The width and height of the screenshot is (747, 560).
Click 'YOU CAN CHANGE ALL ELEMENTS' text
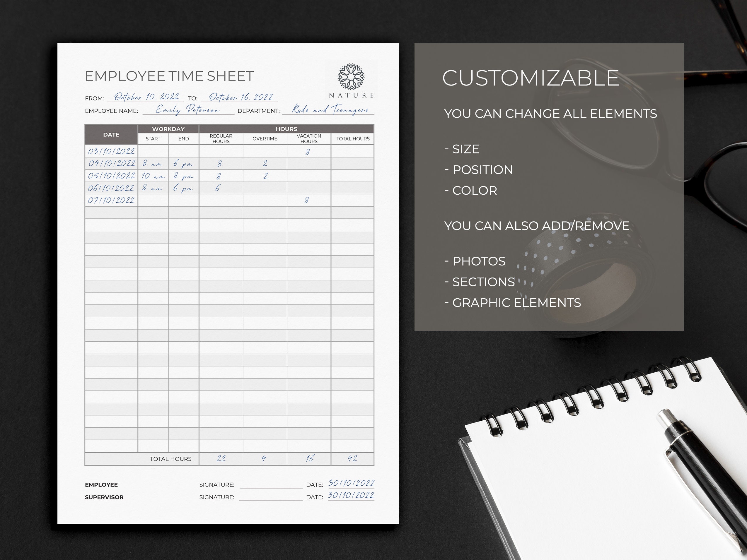click(550, 114)
